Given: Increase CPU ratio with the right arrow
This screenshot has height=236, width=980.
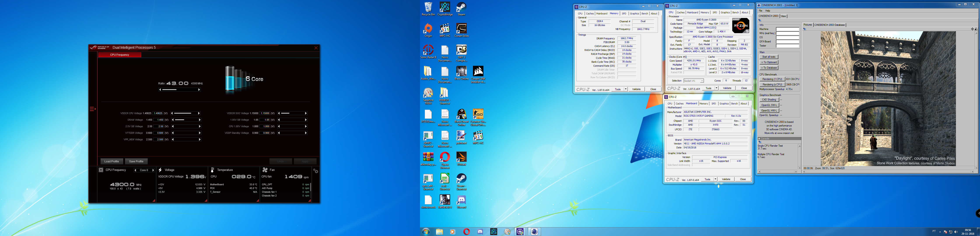Looking at the screenshot, I should [199, 90].
